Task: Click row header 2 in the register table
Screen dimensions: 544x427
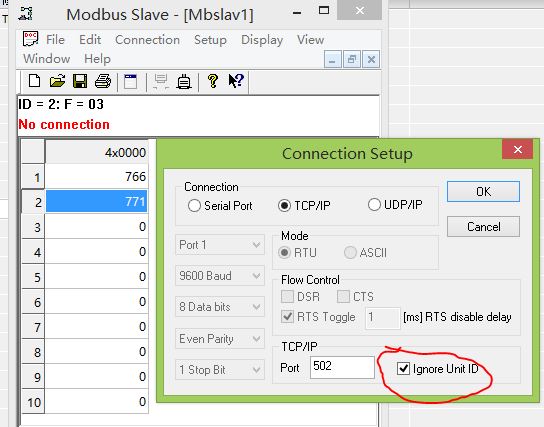Action: coord(33,202)
